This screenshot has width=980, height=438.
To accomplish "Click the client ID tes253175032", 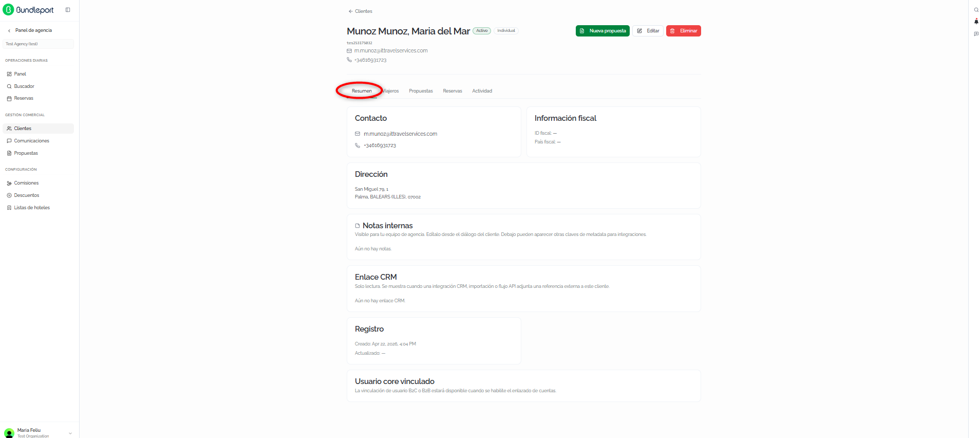I will 360,43.
